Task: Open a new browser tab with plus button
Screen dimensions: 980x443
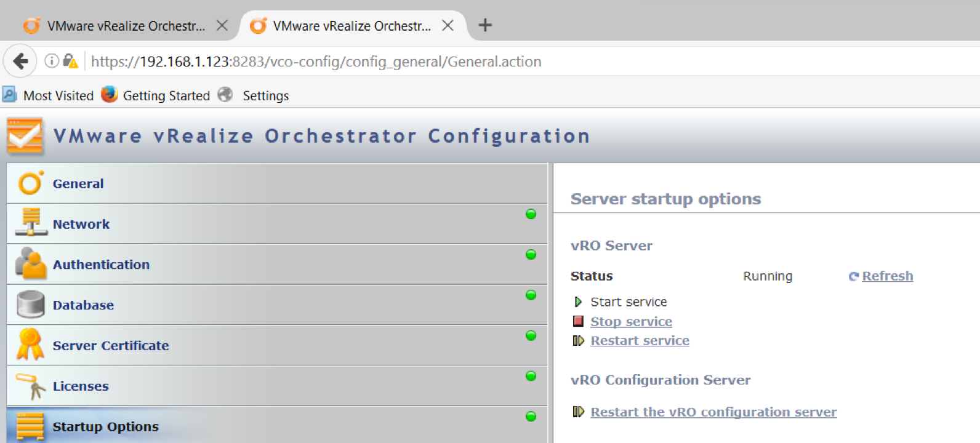Action: (485, 25)
